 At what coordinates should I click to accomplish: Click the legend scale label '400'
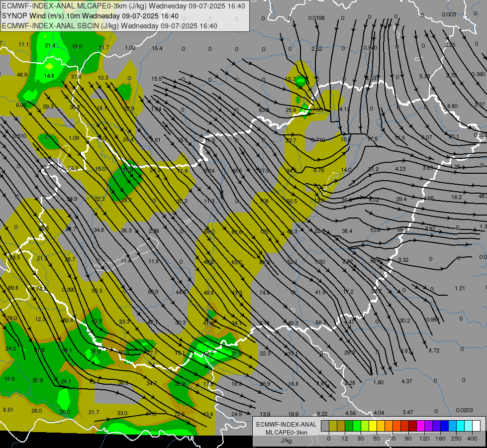click(472, 439)
